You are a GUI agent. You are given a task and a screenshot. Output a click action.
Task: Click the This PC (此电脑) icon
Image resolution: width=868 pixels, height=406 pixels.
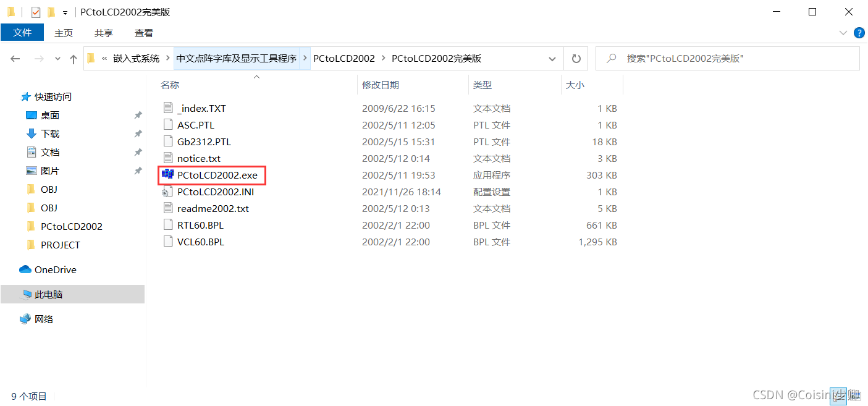pyautogui.click(x=27, y=294)
